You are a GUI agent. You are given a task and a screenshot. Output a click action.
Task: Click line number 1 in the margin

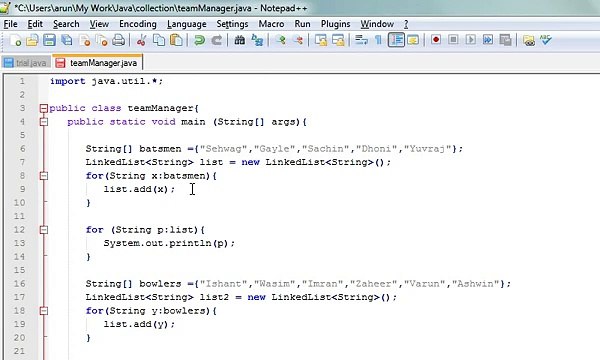pyautogui.click(x=22, y=81)
